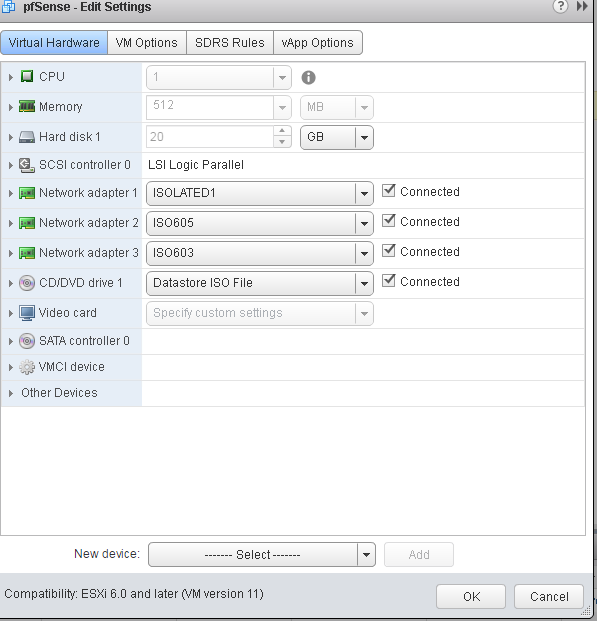Click the Video card monitor icon
The width and height of the screenshot is (597, 621).
(x=27, y=313)
